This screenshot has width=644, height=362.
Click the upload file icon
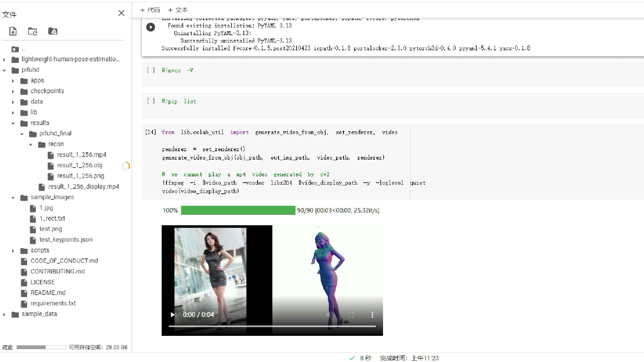pos(13,31)
